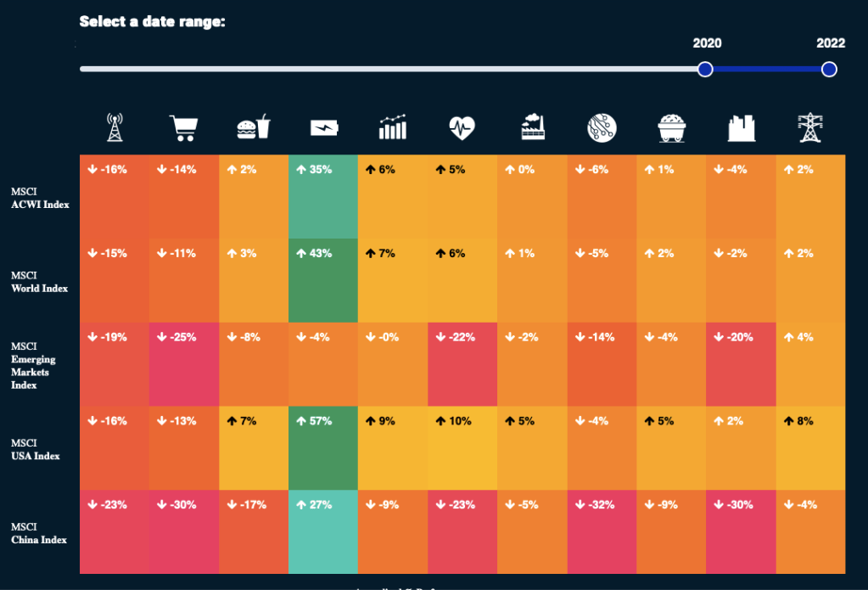Click the burger and drink icon
Image resolution: width=868 pixels, height=590 pixels.
[254, 128]
